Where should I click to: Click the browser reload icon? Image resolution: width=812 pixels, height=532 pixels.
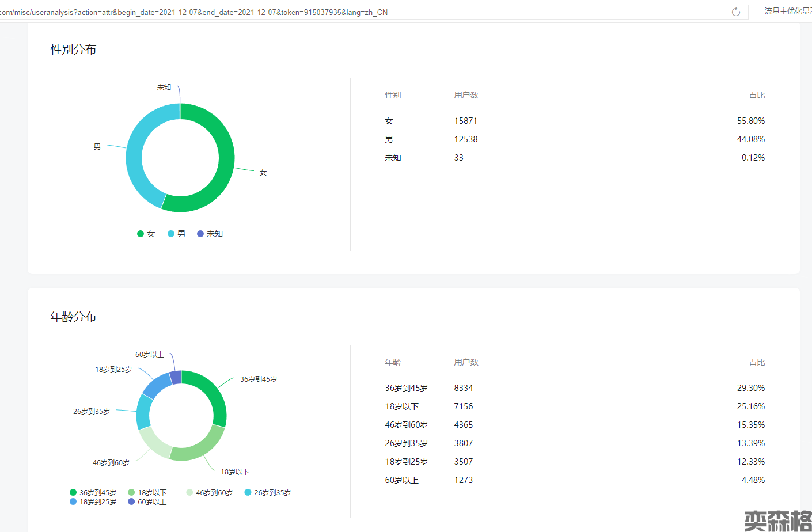(x=735, y=12)
